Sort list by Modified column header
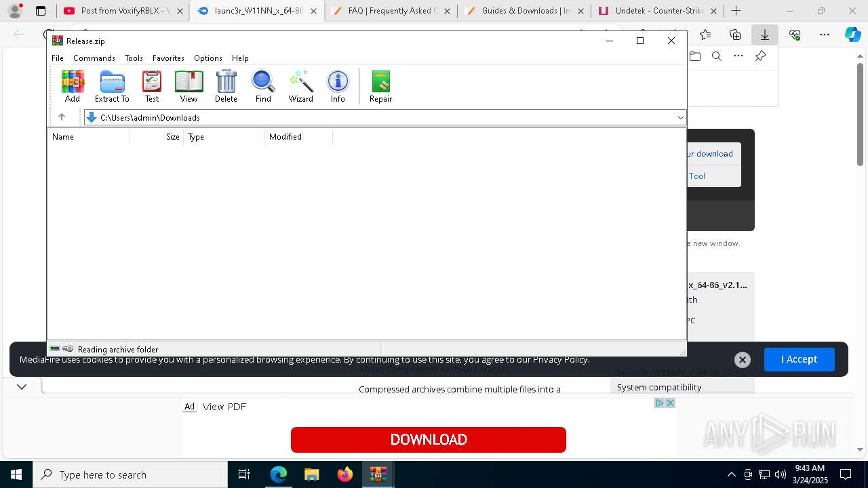The height and width of the screenshot is (488, 868). [x=299, y=137]
